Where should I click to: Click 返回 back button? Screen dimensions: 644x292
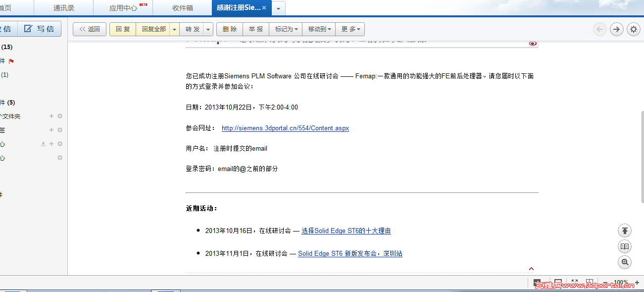point(90,29)
